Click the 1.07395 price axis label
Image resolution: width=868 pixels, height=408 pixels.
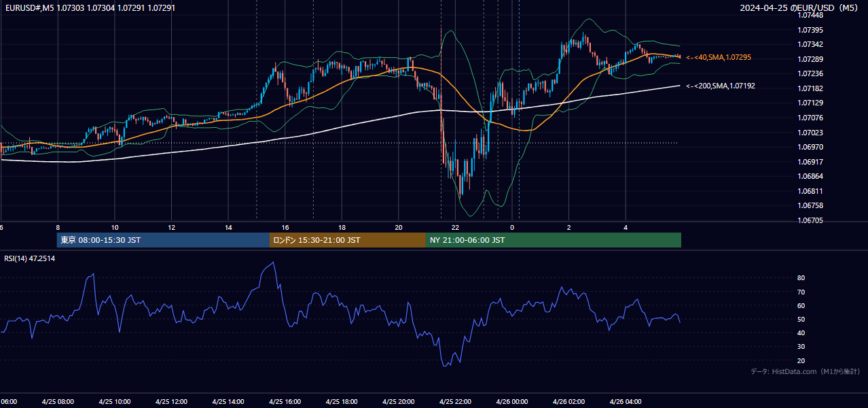click(x=810, y=30)
